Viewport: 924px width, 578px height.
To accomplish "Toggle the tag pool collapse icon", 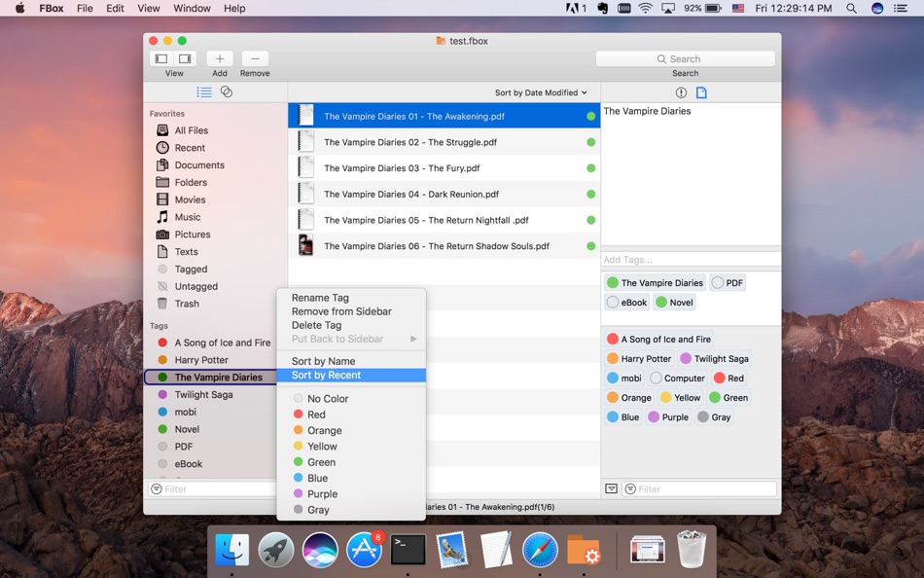I will 611,488.
